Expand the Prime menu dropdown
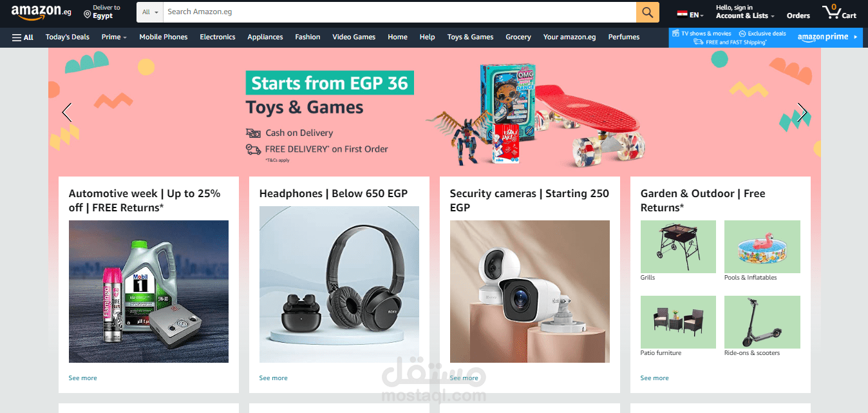 (x=114, y=37)
